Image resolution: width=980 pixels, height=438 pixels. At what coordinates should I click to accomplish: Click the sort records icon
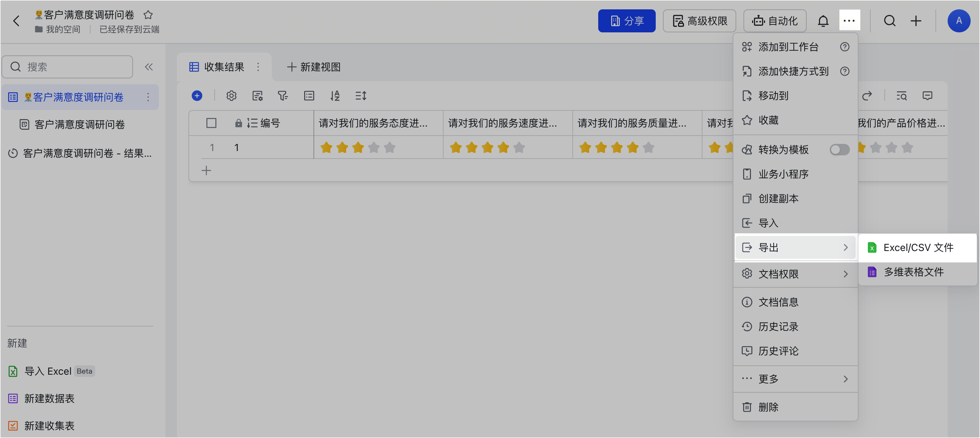pyautogui.click(x=335, y=96)
